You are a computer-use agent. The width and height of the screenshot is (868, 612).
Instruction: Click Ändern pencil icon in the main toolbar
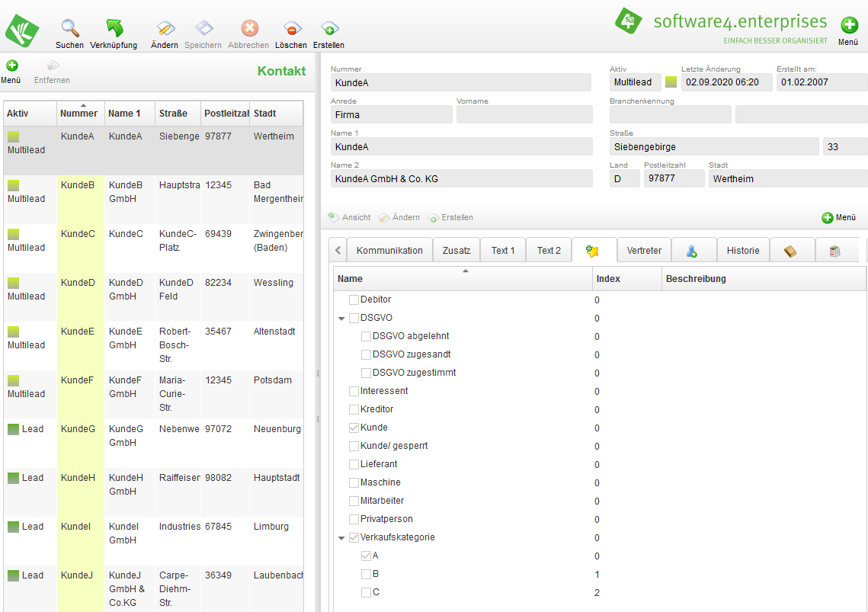click(x=165, y=27)
